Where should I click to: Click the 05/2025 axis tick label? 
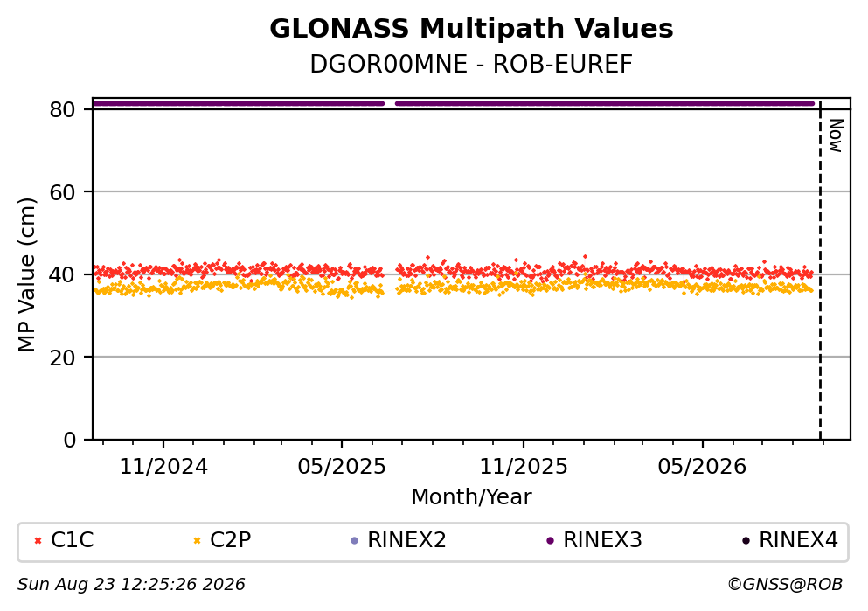coord(342,467)
